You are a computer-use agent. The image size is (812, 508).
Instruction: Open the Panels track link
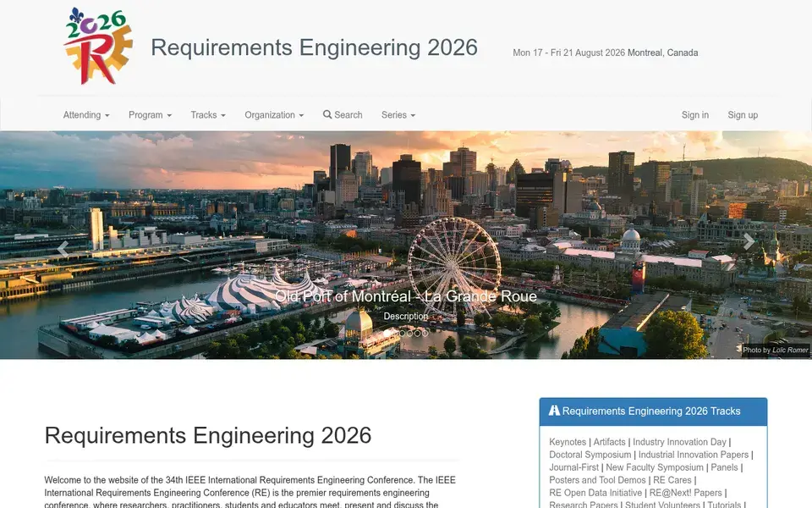(x=724, y=467)
